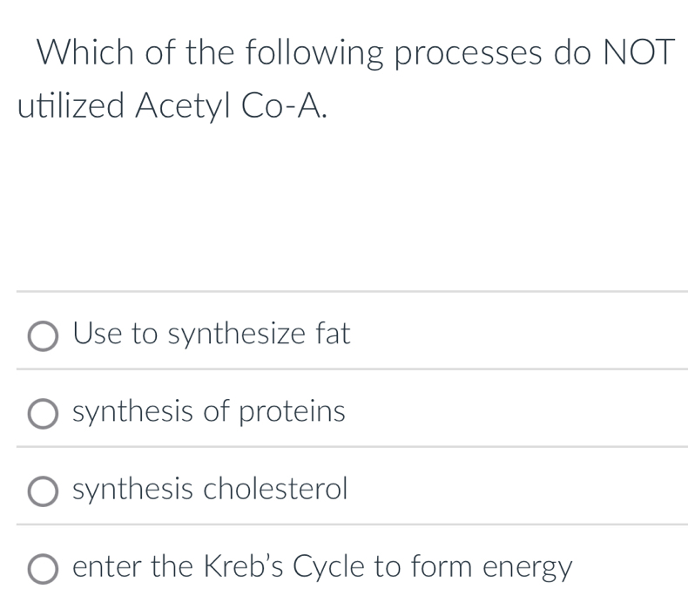Click the word "utilized" in the question
Image resolution: width=688 pixels, height=616 pixels.
tap(71, 105)
